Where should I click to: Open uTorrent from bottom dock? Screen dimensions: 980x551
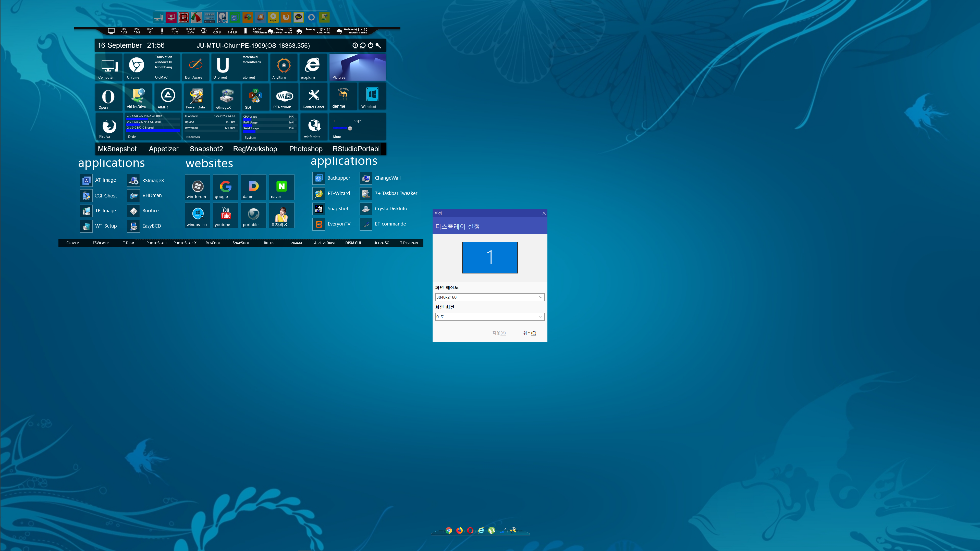pos(492,531)
